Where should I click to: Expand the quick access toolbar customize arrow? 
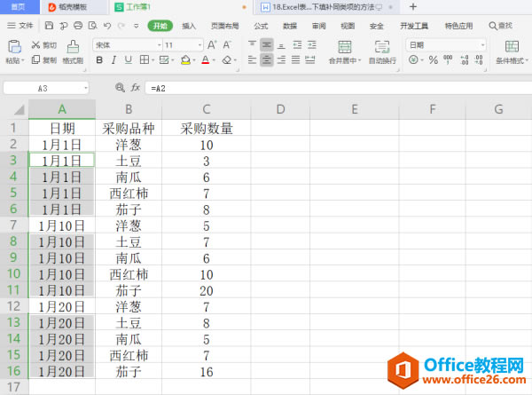(x=136, y=26)
